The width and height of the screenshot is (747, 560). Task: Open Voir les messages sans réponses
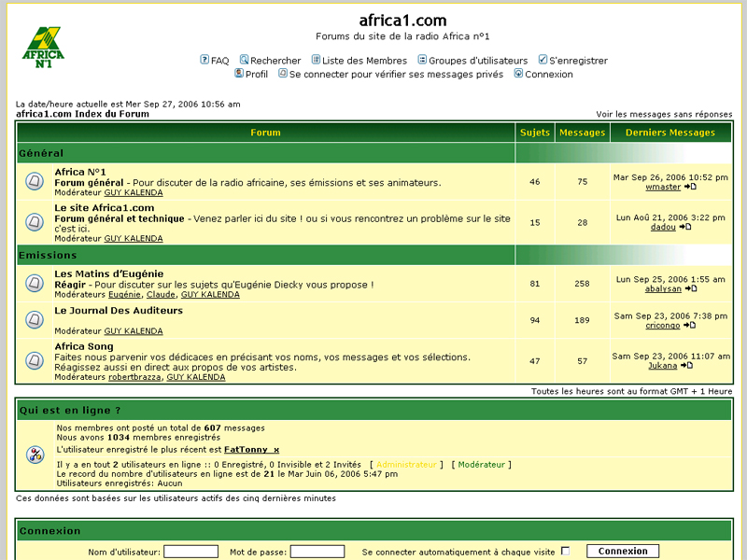pos(664,114)
